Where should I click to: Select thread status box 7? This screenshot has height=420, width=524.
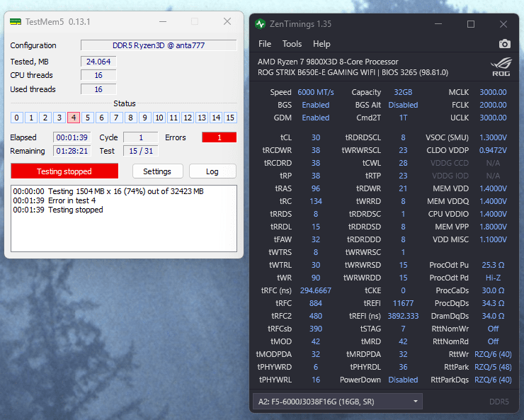pos(116,118)
